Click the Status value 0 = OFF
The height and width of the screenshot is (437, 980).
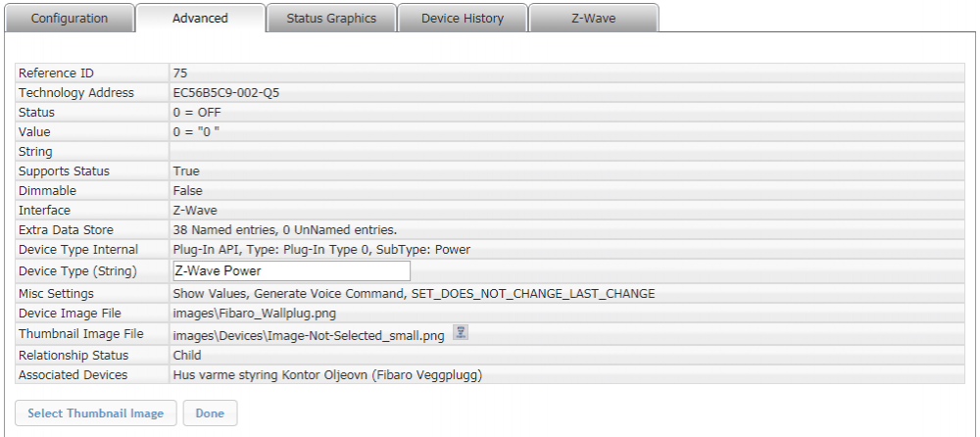197,113
